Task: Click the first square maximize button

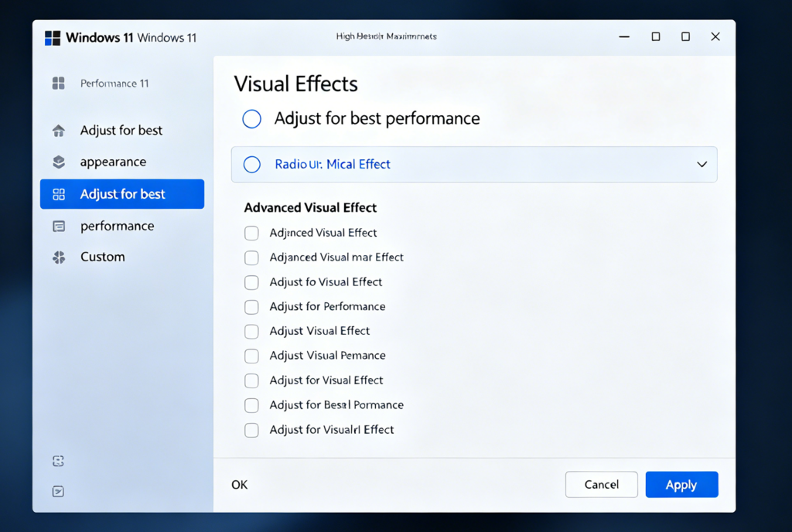Action: coord(656,37)
